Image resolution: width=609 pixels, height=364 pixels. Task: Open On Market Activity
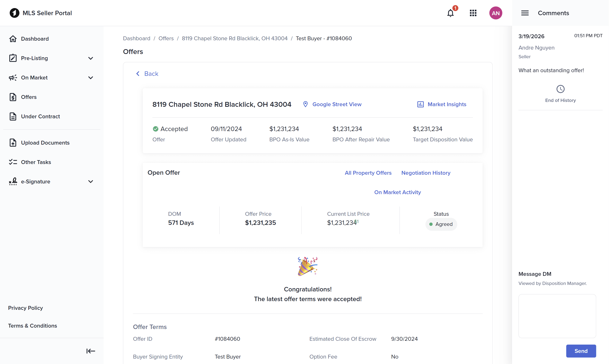pos(398,192)
